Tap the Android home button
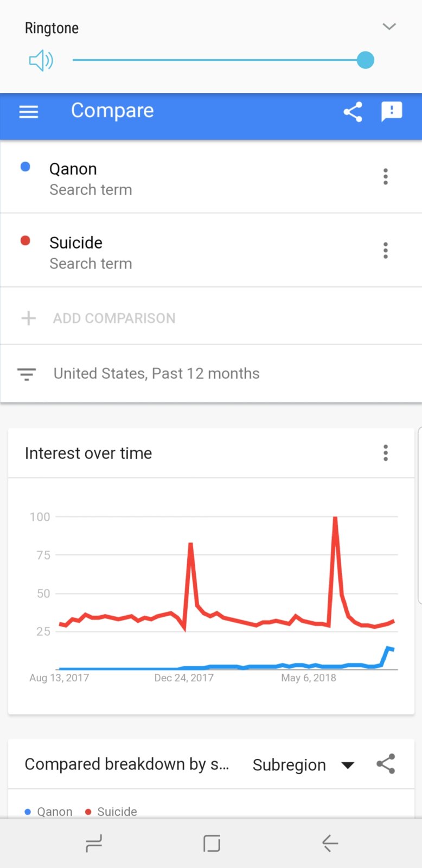The height and width of the screenshot is (868, 422). [x=211, y=844]
